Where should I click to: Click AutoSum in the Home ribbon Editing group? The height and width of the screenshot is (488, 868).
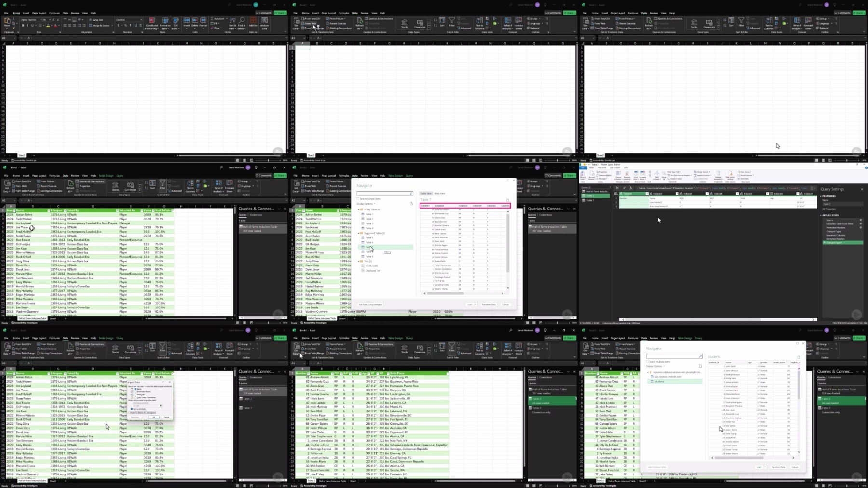[218, 19]
